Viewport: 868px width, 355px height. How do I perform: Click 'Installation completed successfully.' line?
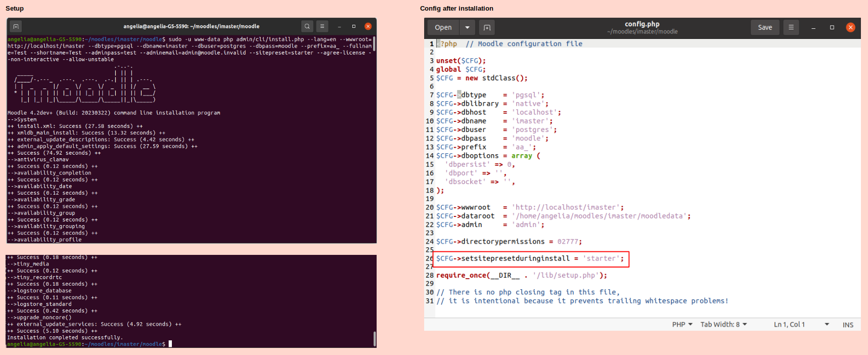pos(65,337)
